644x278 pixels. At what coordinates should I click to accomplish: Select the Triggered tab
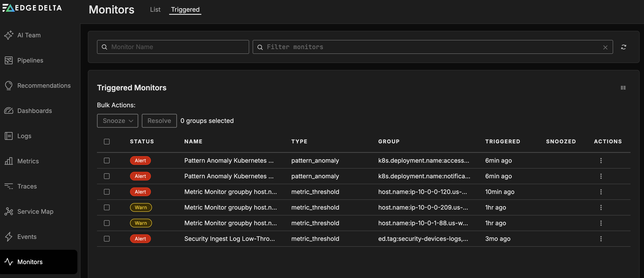click(185, 10)
